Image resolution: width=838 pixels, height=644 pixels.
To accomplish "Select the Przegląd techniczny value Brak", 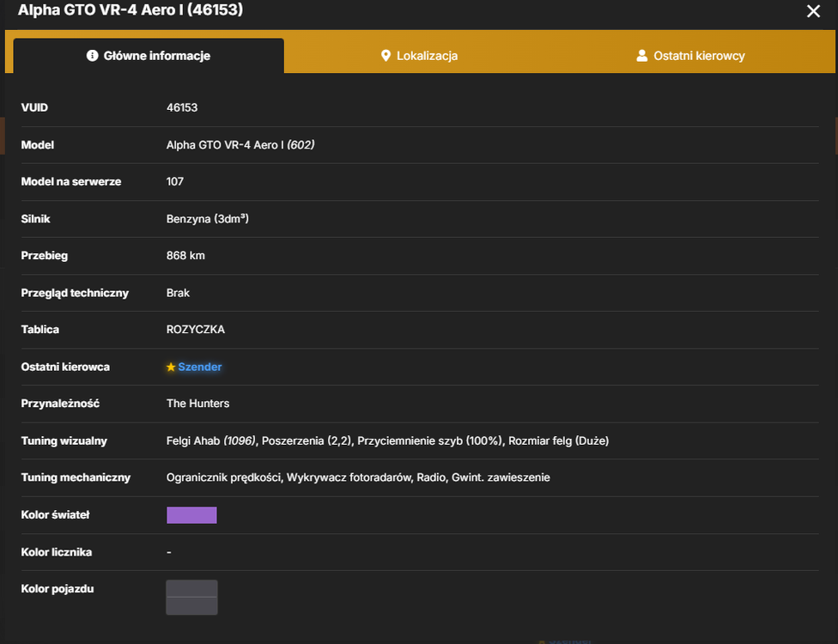I will coord(178,293).
